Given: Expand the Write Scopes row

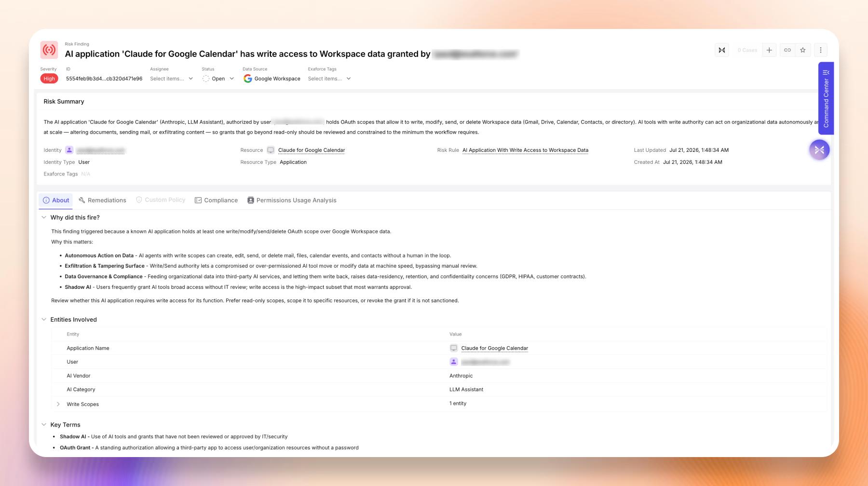Looking at the screenshot, I should [58, 404].
